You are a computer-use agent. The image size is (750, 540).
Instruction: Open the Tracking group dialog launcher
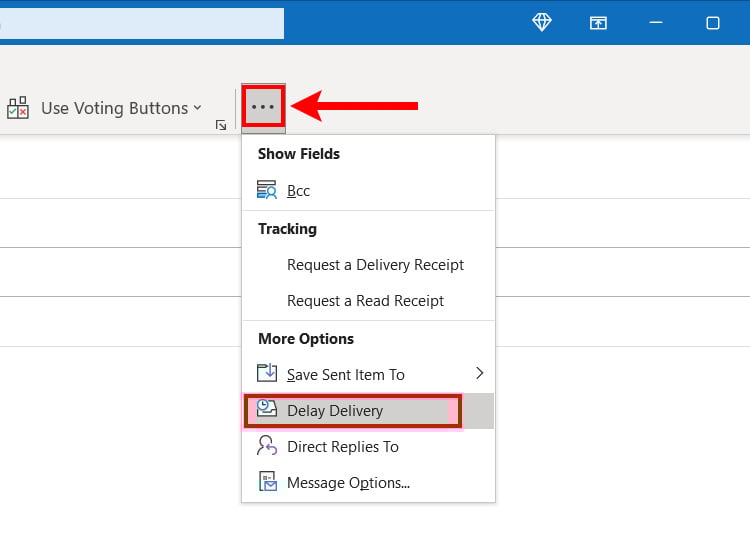(x=221, y=125)
